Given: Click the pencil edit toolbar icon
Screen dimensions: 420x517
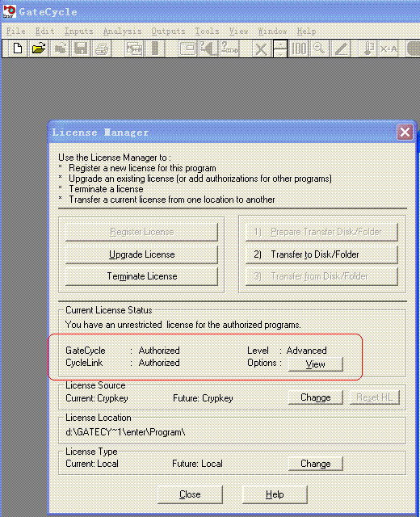Looking at the screenshot, I should point(341,48).
